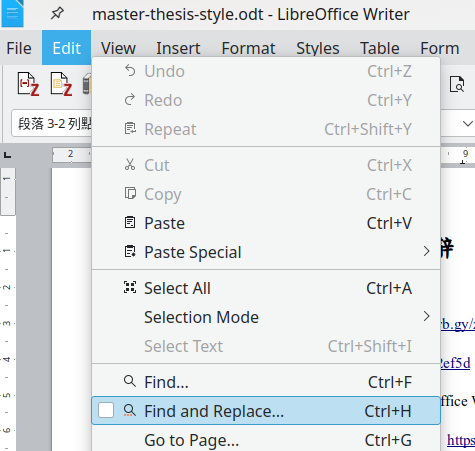
Task: Click the Ctrl+V shortcut text
Action: [x=389, y=223]
